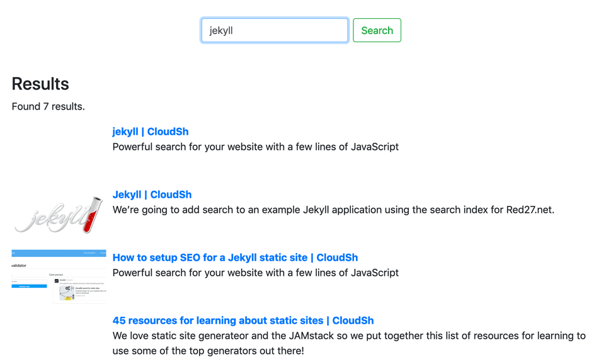Click the validator page screenshot thumbnail

(x=59, y=276)
